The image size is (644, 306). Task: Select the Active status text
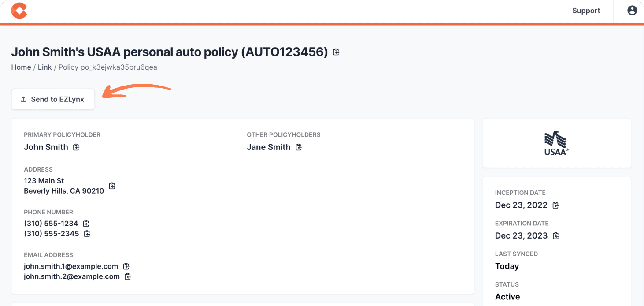[507, 297]
